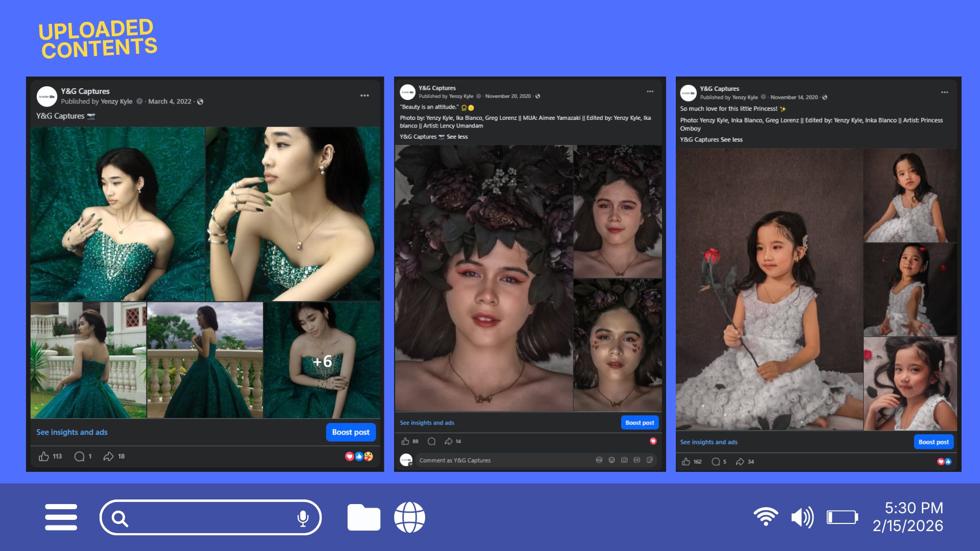Viewport: 980px width, 551px height.
Task: Boost the March 4, 2022 post
Action: tap(351, 432)
